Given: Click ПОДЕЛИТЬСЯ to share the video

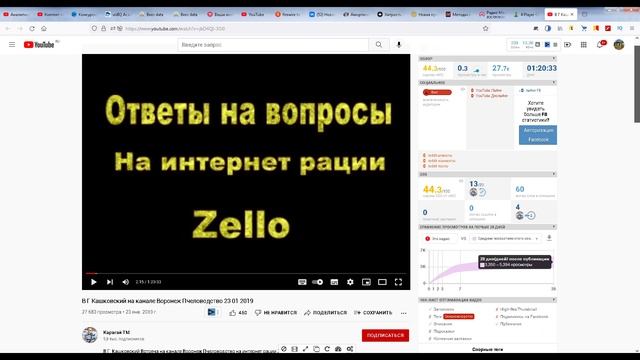Looking at the screenshot, I should coord(325,313).
